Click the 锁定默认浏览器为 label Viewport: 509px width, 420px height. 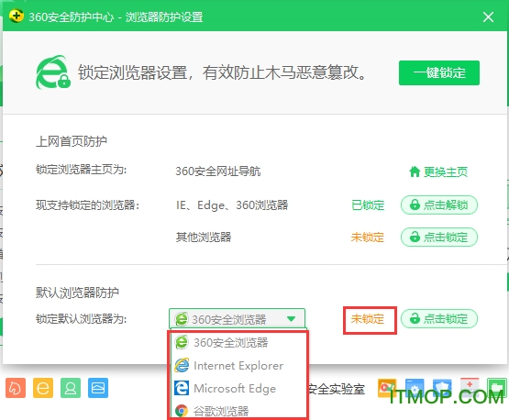pyautogui.click(x=81, y=319)
